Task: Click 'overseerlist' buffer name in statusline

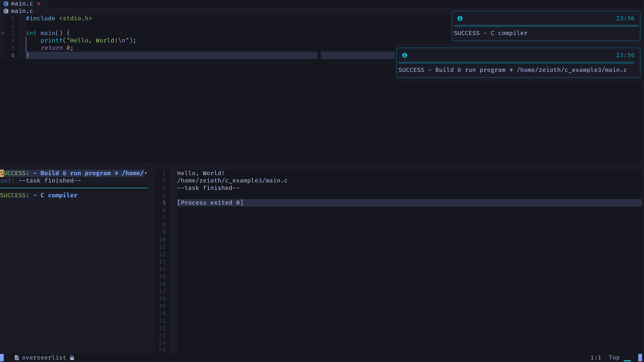Action: point(44,358)
